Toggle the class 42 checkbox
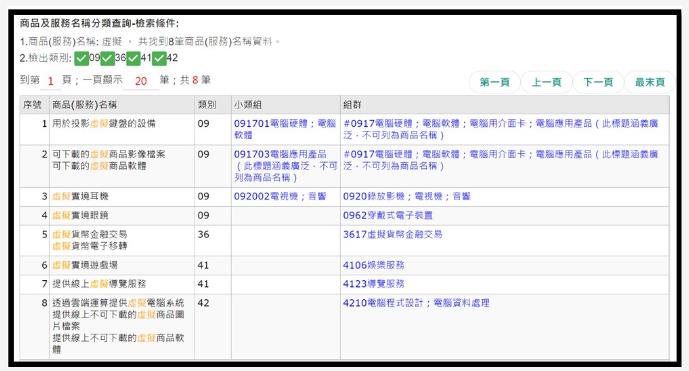 tap(159, 58)
